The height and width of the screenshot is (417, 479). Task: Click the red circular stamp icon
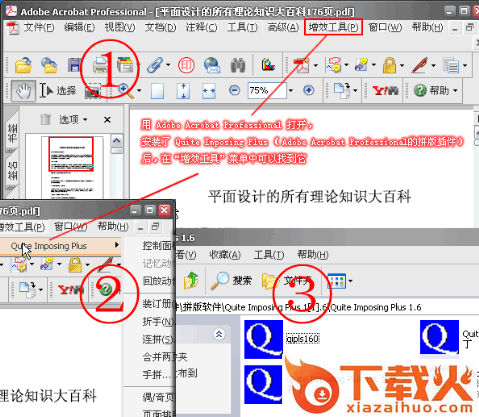click(x=186, y=65)
